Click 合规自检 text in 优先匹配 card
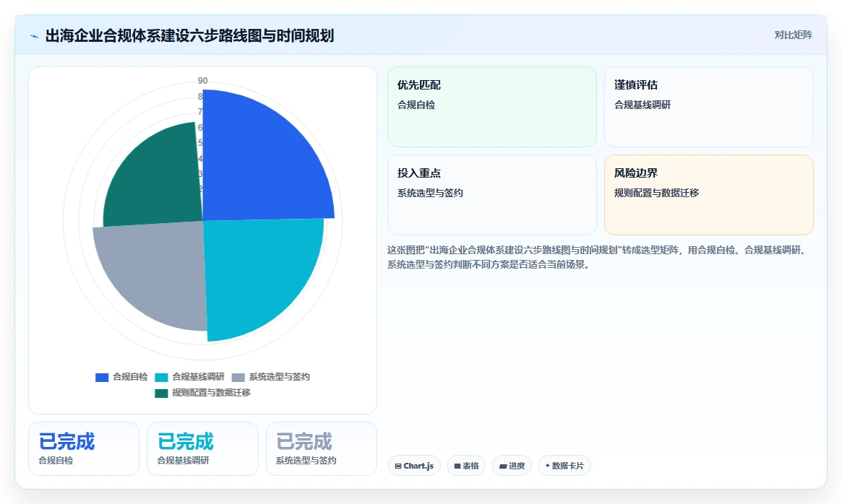The width and height of the screenshot is (842, 504). [x=416, y=105]
